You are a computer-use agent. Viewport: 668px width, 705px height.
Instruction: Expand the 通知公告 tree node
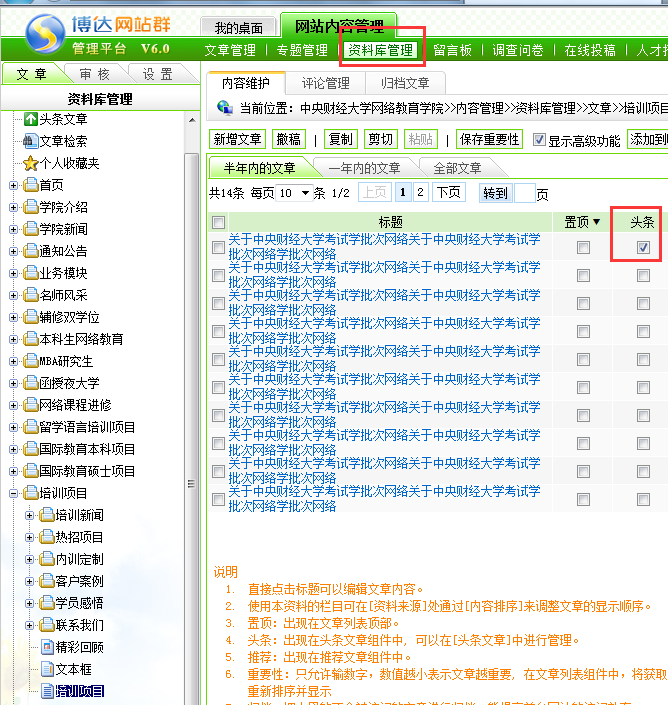coord(13,251)
